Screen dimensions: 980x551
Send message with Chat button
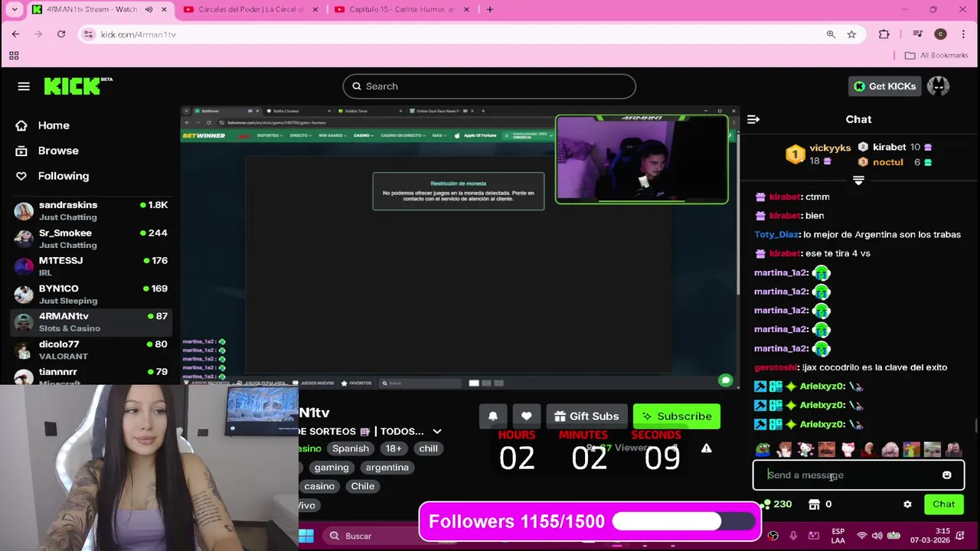(943, 504)
